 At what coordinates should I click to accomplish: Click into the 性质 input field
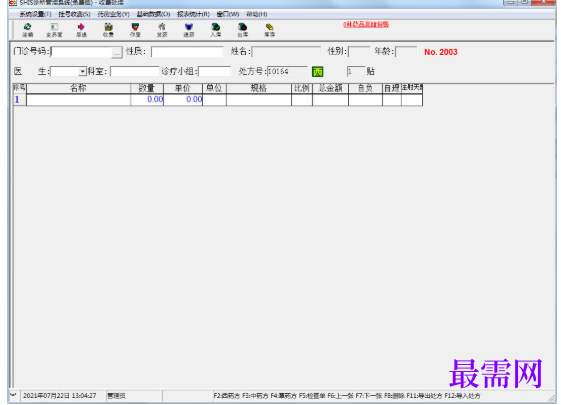pyautogui.click(x=187, y=52)
